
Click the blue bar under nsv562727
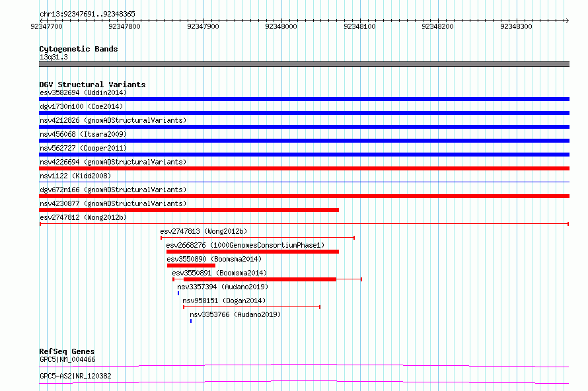(x=304, y=155)
